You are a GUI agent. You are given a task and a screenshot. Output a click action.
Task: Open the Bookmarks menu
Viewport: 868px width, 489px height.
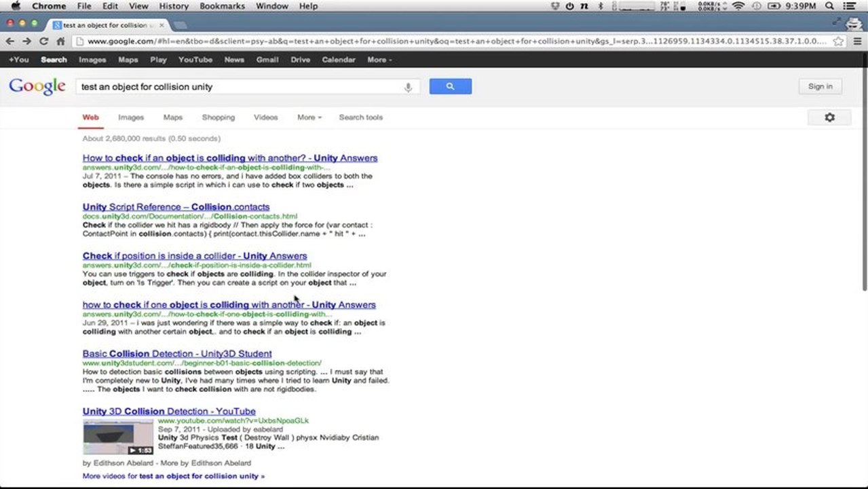[x=223, y=6]
